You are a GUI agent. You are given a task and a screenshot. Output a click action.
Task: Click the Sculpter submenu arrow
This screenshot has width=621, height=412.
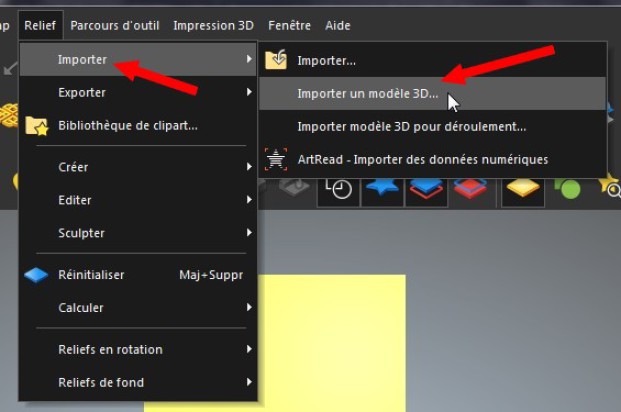pos(249,232)
